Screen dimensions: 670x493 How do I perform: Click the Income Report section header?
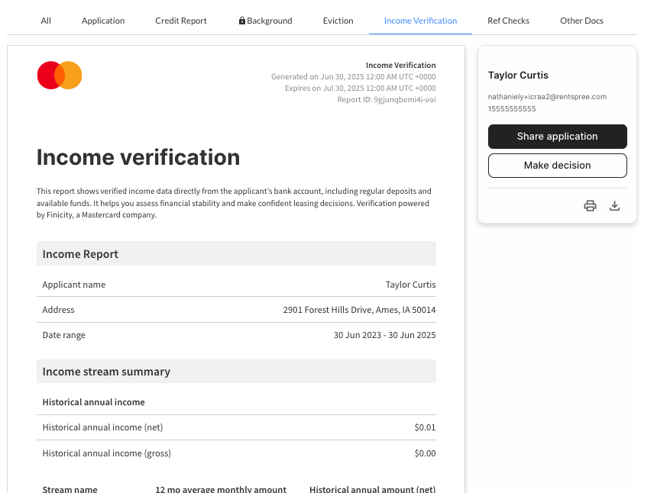[x=236, y=254]
